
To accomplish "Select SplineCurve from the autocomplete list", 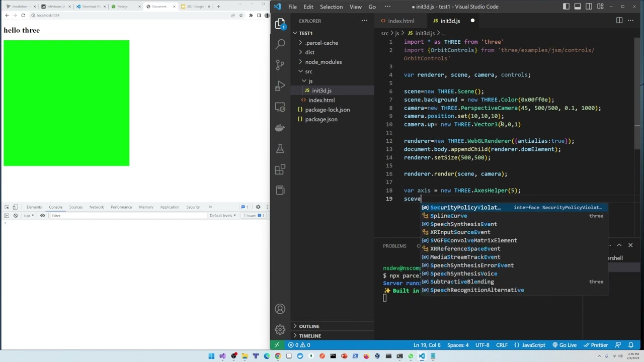I will click(514, 216).
